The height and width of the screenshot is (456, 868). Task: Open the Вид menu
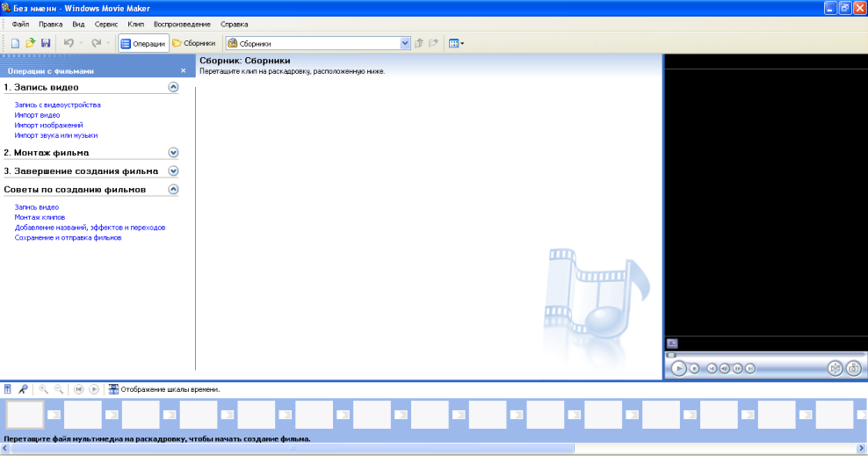coord(78,25)
